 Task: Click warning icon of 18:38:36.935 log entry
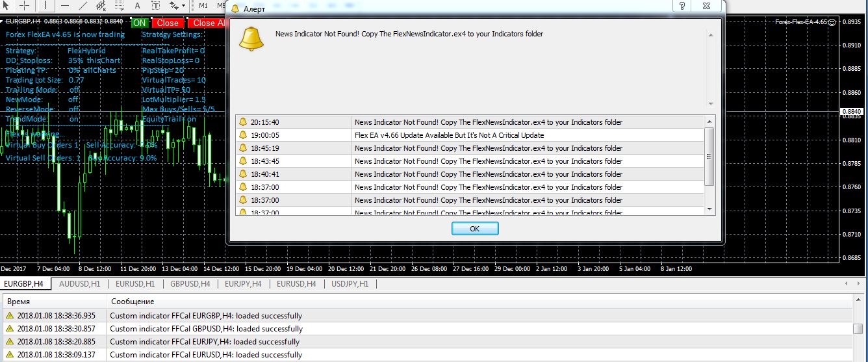point(10,316)
